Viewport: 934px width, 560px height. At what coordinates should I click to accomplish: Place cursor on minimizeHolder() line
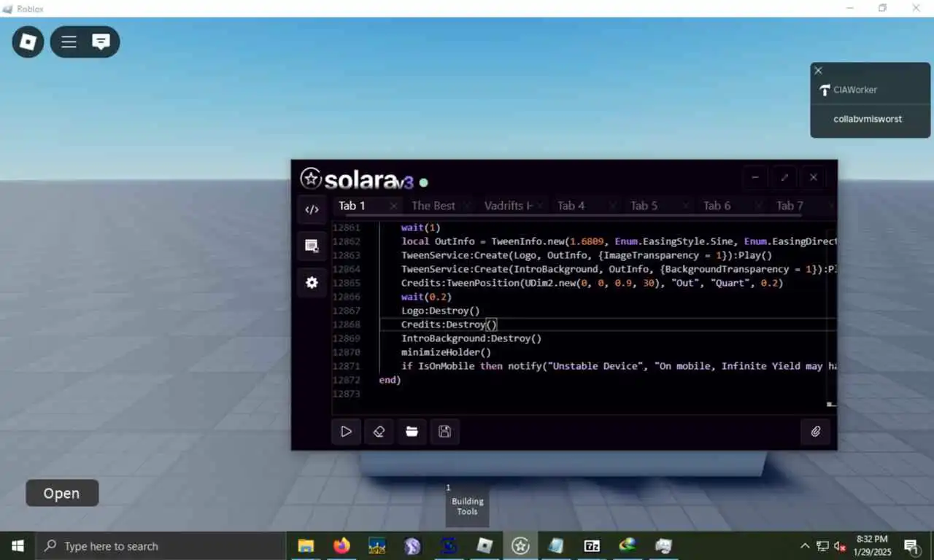pyautogui.click(x=446, y=352)
